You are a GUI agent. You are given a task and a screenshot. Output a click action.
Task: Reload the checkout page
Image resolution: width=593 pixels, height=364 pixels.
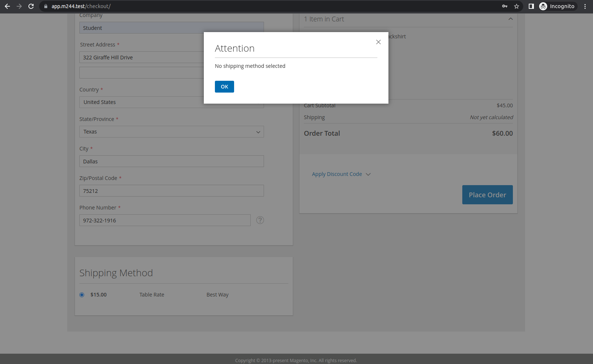31,6
